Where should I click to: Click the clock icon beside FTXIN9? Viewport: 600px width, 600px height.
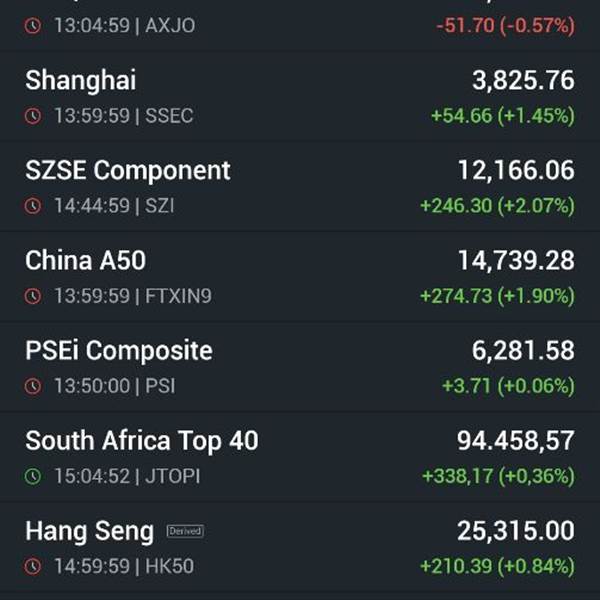33,296
